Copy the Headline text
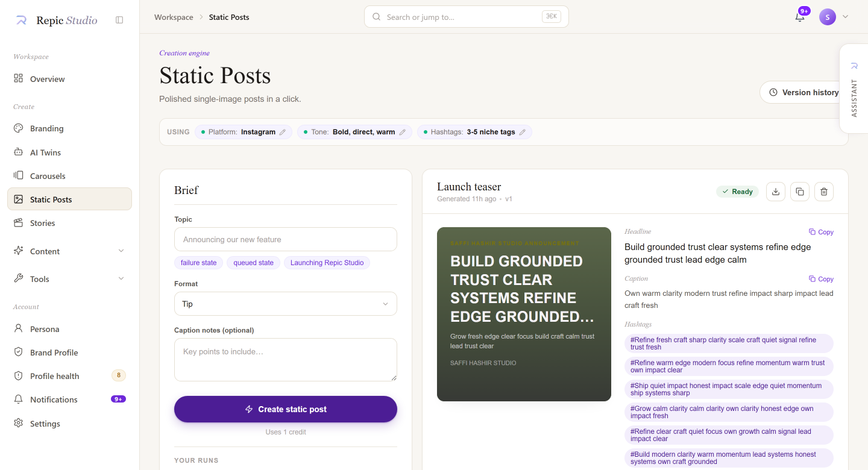Image resolution: width=868 pixels, height=470 pixels. click(x=821, y=232)
